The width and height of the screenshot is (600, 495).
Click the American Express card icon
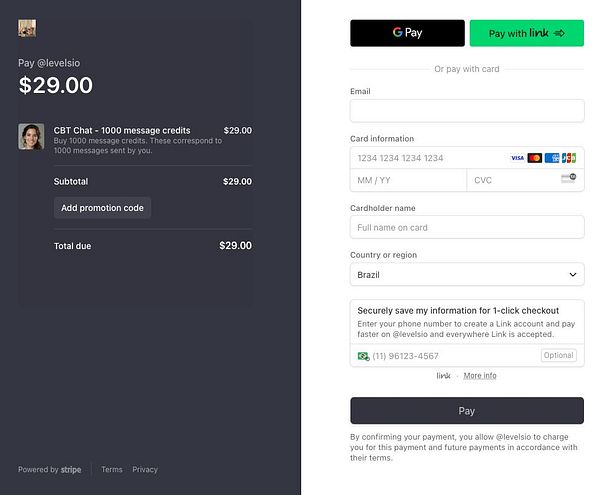552,158
